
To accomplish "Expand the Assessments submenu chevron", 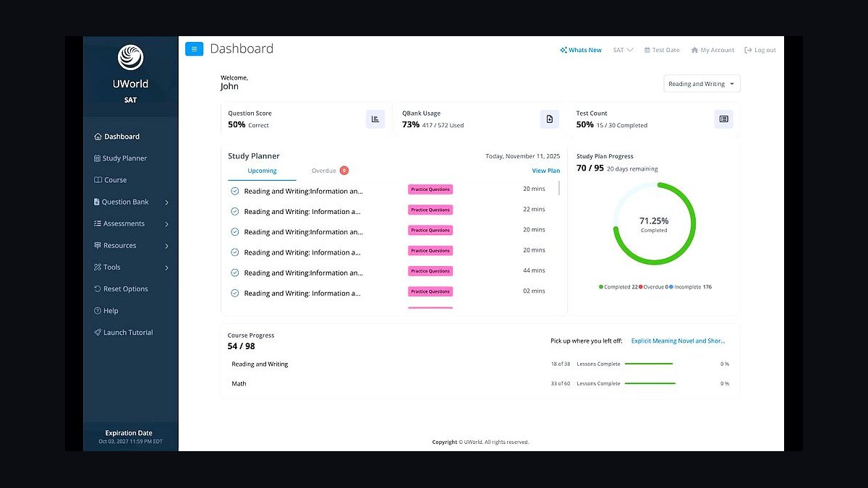I will click(167, 224).
